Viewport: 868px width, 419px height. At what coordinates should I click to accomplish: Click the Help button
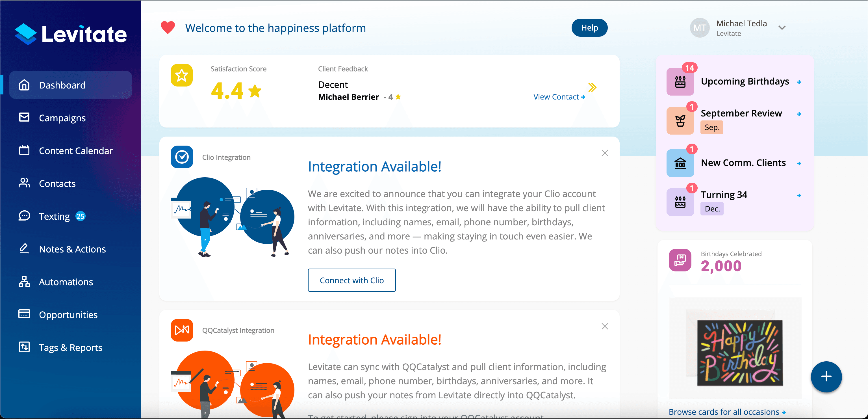589,28
